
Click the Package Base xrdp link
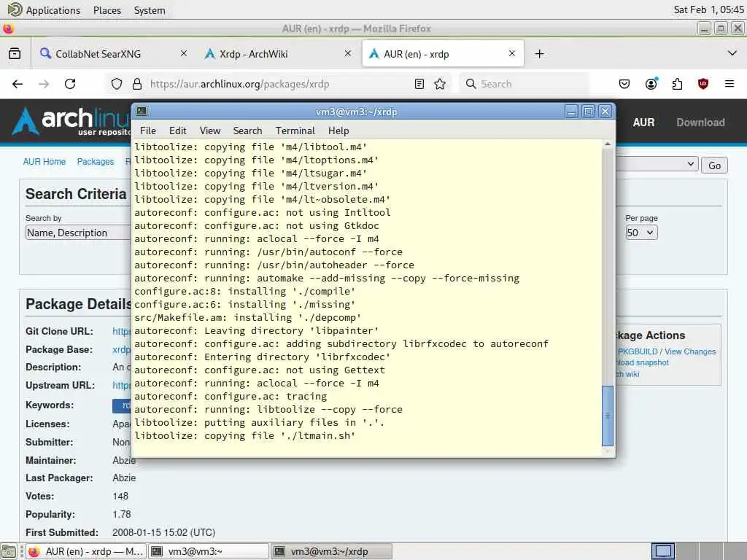121,349
